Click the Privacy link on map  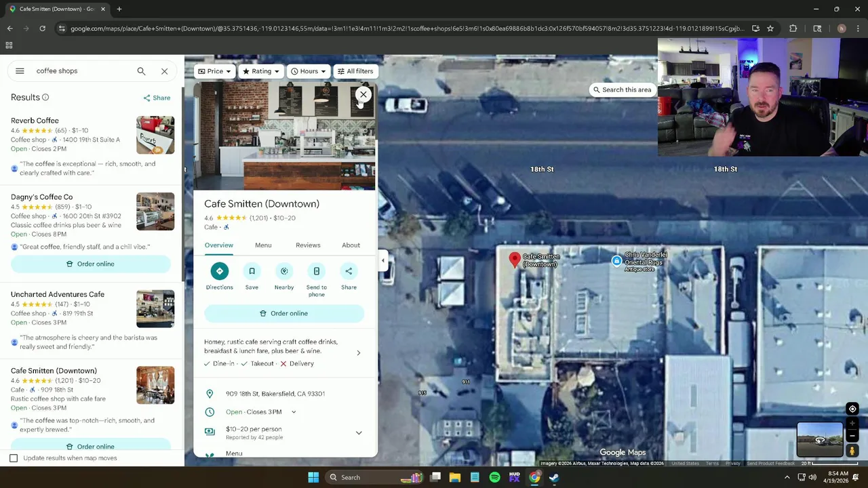coord(732,464)
